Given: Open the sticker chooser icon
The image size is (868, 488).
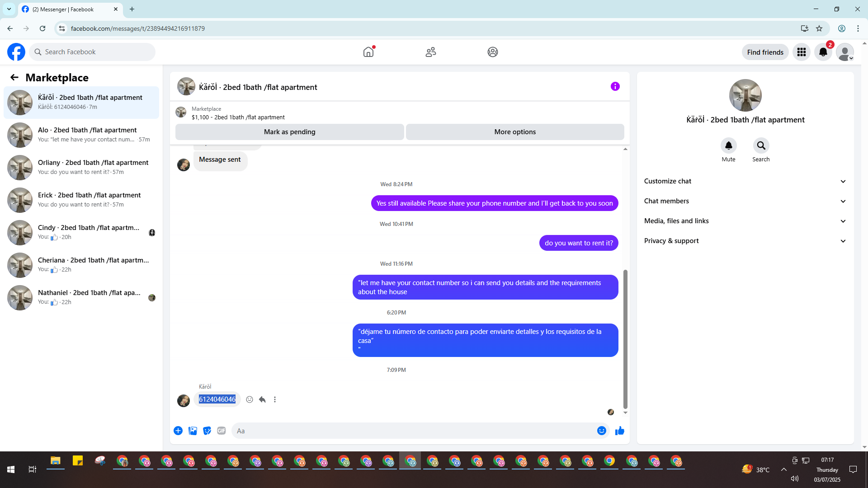Looking at the screenshot, I should (x=207, y=431).
